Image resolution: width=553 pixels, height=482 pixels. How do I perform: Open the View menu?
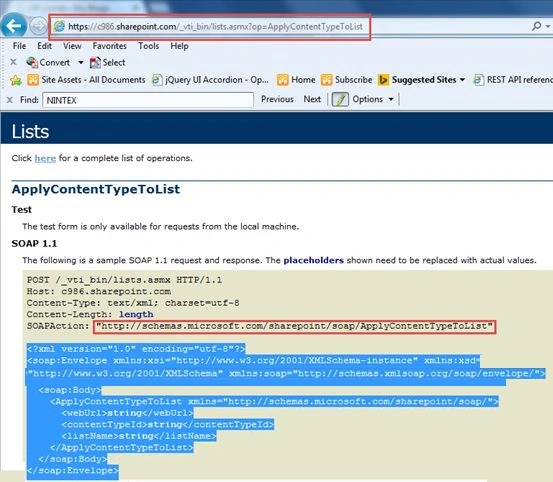(72, 46)
